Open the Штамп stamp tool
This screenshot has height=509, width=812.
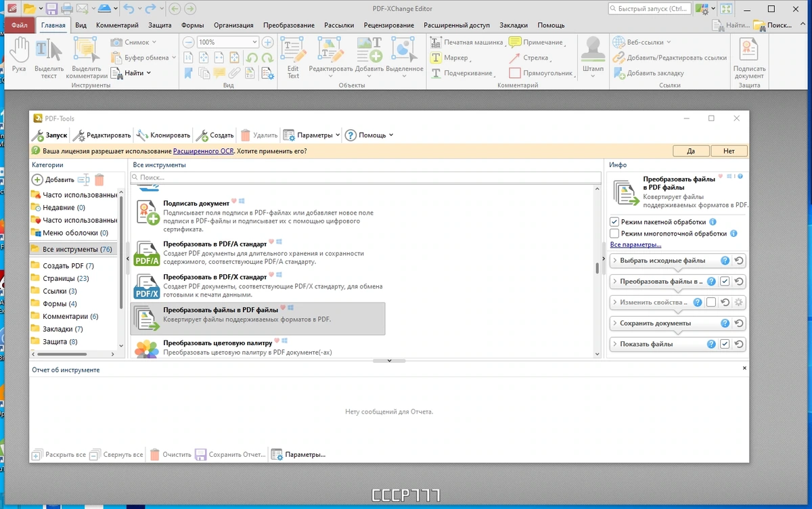(593, 57)
